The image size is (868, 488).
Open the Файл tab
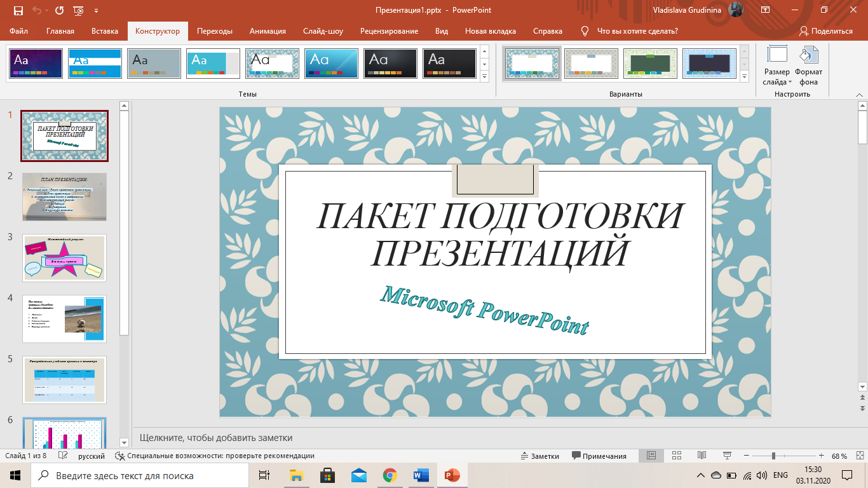[x=18, y=31]
